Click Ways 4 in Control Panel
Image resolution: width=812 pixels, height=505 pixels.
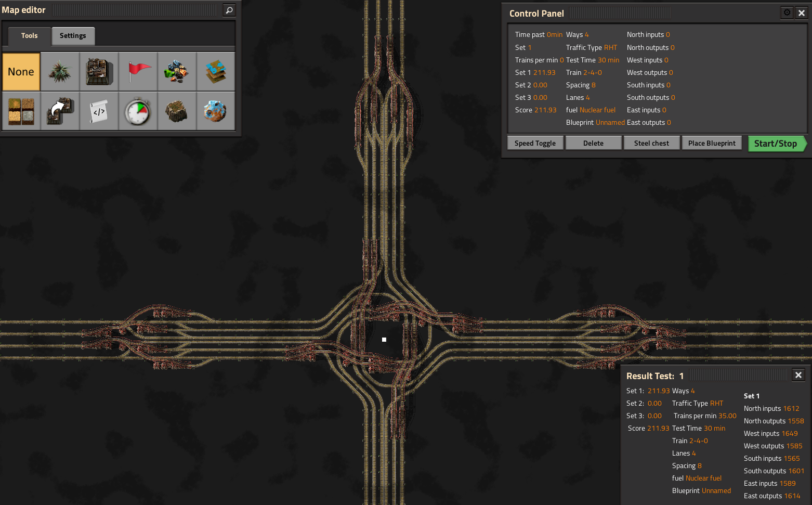tap(577, 35)
